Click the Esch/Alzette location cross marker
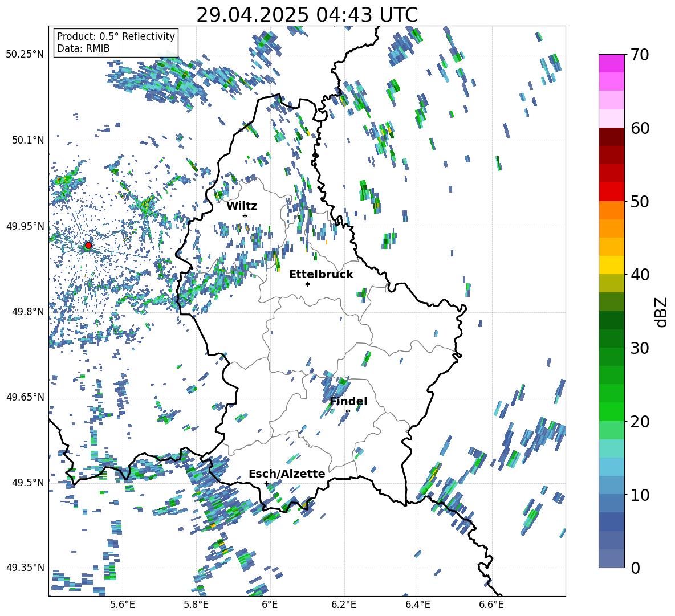 tap(266, 483)
